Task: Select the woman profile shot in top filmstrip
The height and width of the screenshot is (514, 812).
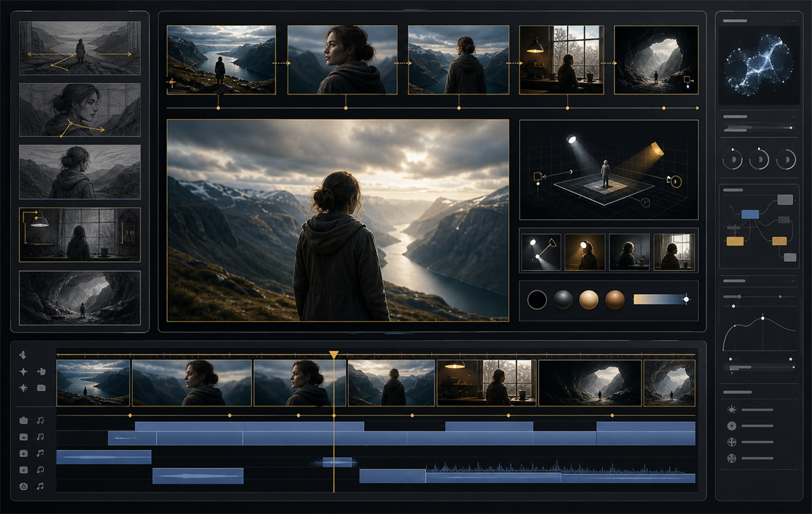Action: [x=342, y=60]
